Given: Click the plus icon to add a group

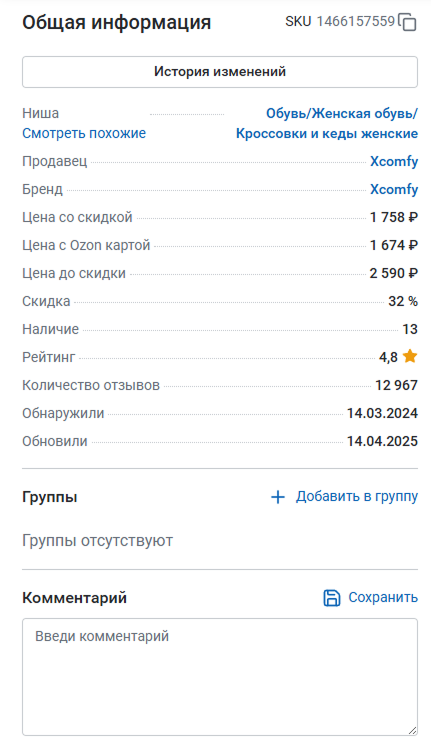Looking at the screenshot, I should tap(278, 497).
